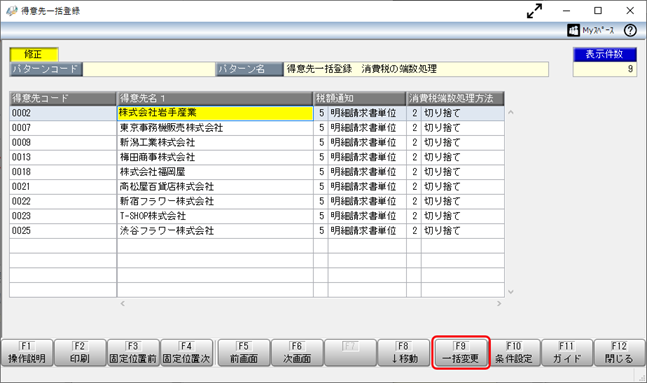This screenshot has height=383, width=647.
Task: Click the application icon in title bar
Action: tap(12, 11)
